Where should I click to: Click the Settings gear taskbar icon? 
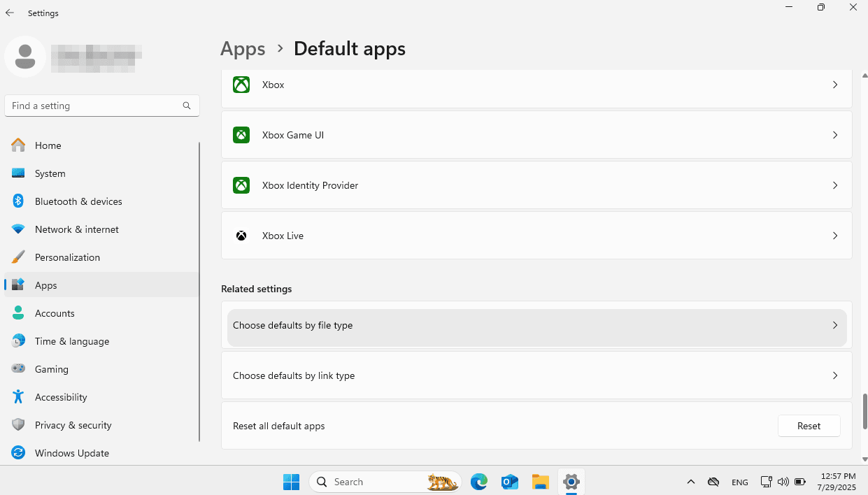571,482
